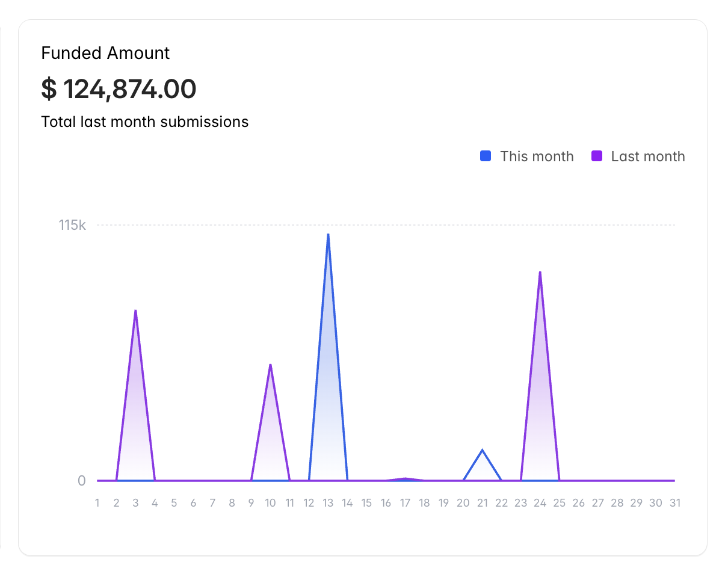Screen dimensions: 728x568
Task: Click the Total last month submissions label
Action: [x=144, y=122]
